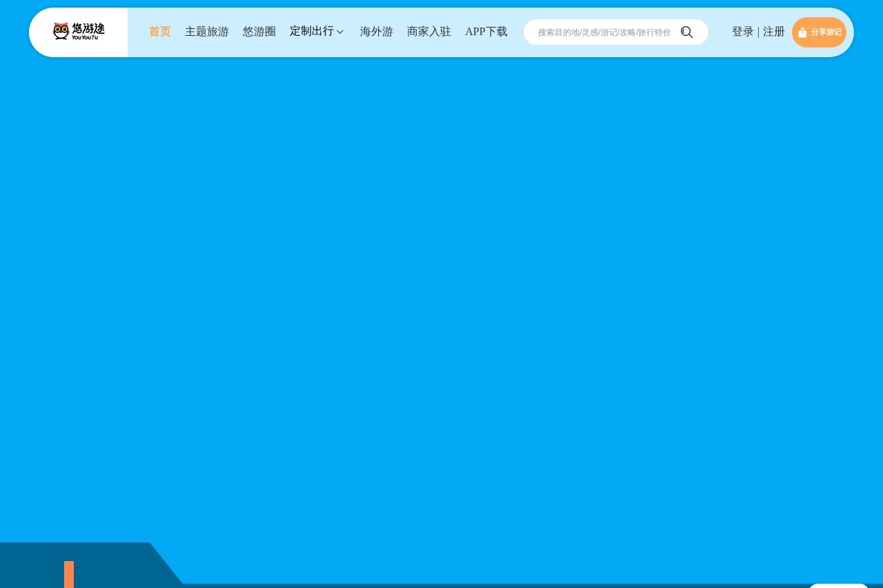
Task: Expand the chevron next to 定制出行
Action: click(x=340, y=32)
